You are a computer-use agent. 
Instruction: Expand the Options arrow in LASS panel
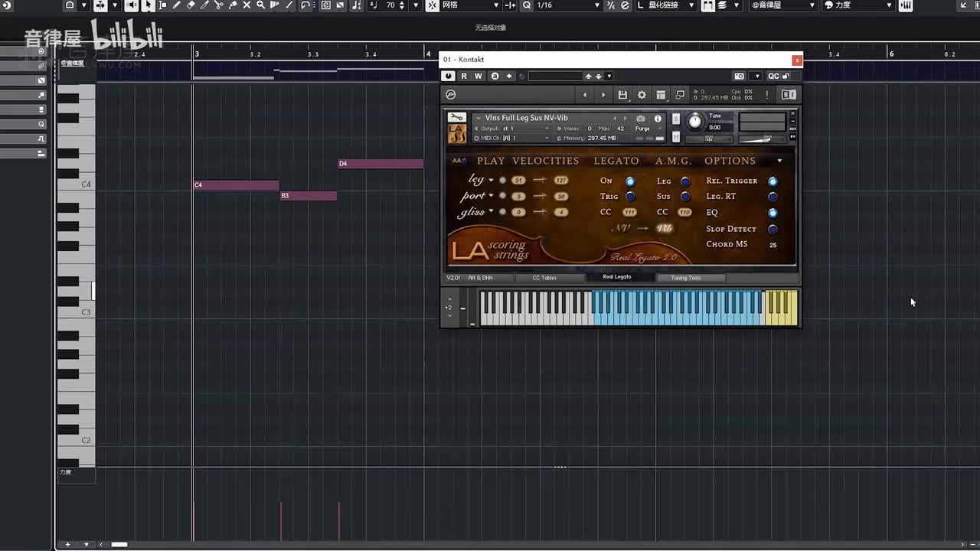[779, 161]
